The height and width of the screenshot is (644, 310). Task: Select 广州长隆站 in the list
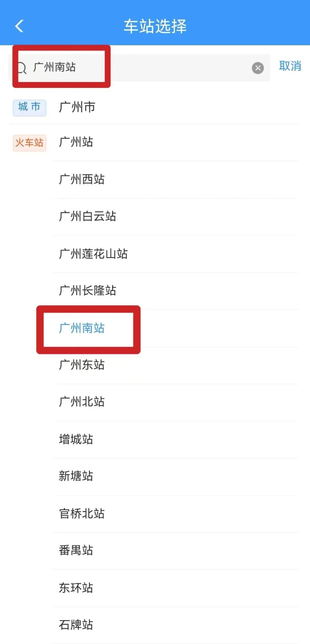coord(87,290)
